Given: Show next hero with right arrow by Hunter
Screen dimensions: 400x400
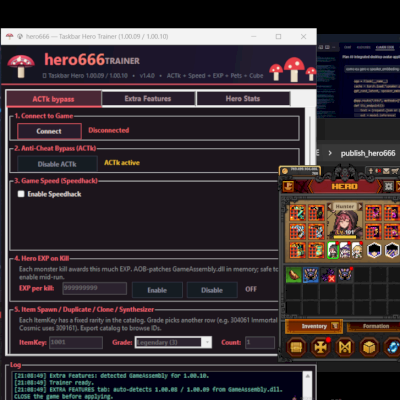Looking at the screenshot, I should [360, 207].
